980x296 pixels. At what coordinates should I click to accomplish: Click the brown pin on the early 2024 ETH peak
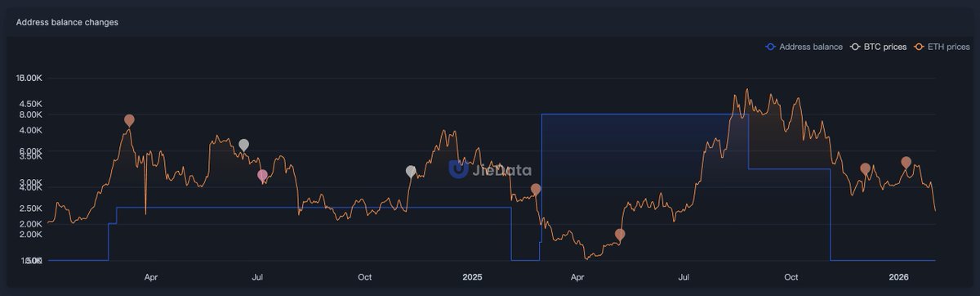pyautogui.click(x=129, y=120)
